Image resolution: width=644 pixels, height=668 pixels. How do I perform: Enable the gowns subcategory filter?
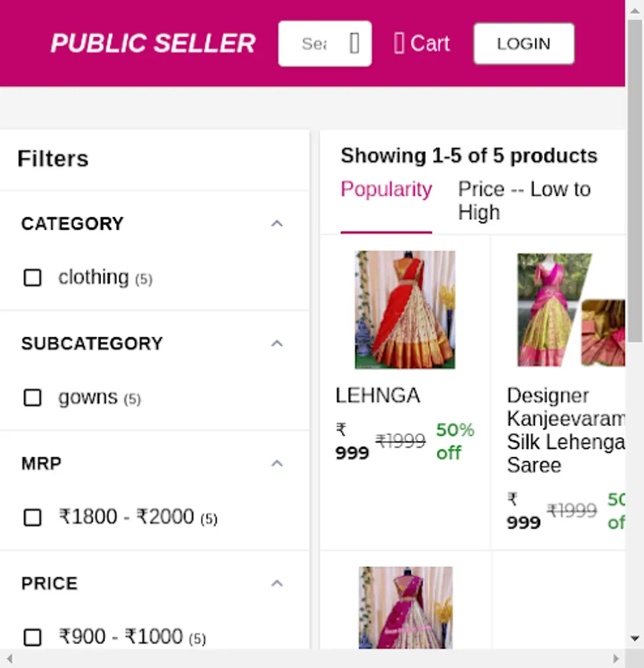click(33, 398)
